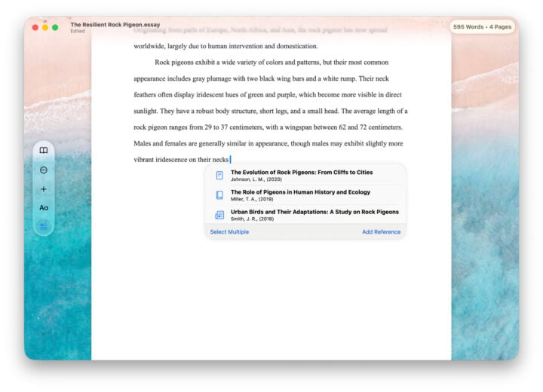
Task: Select reference The Evolution of Rock Pigeons
Action: click(x=305, y=175)
